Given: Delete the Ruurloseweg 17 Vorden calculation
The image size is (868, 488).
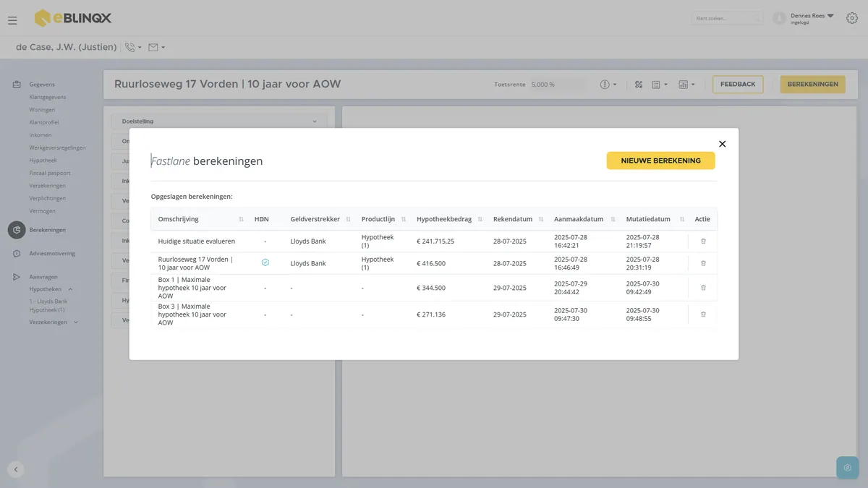Looking at the screenshot, I should point(703,263).
